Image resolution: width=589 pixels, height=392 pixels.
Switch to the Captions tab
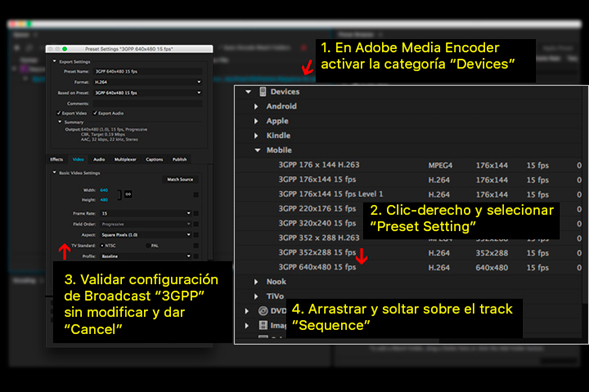[x=154, y=159]
